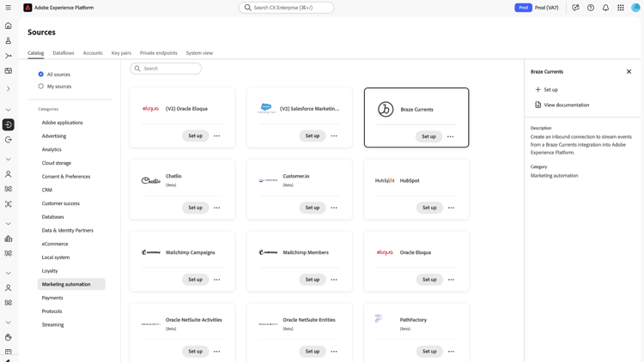Open View documentation in side panel
The width and height of the screenshot is (644, 362).
(562, 105)
